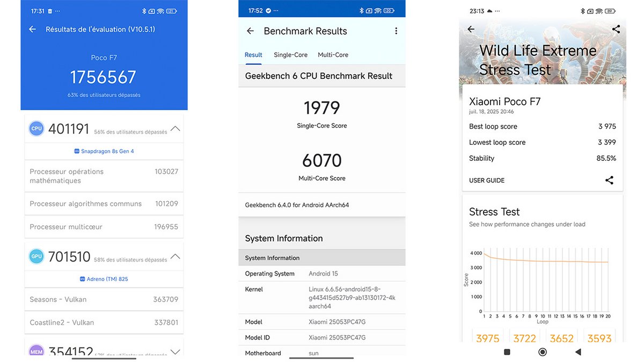Viewport: 644px width, 362px height.
Task: Share Wild Life Extreme result from header
Action: point(616,29)
